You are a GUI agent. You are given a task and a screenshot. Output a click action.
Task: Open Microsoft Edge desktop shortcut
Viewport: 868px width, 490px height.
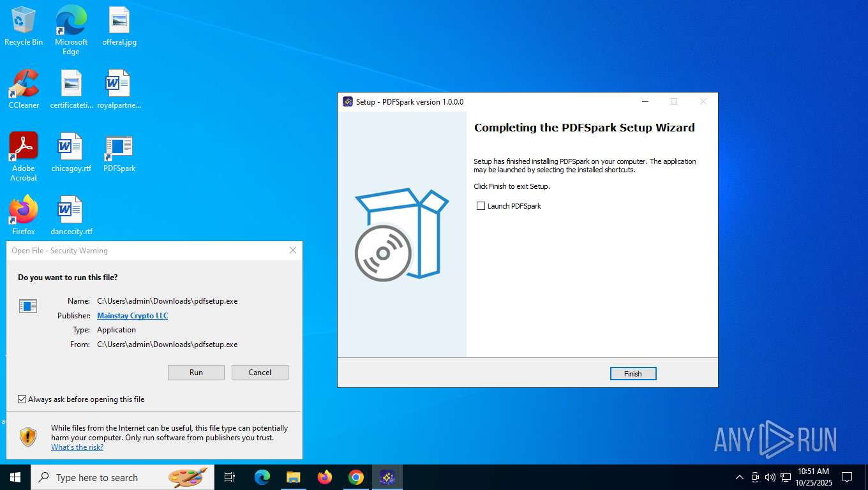click(71, 31)
